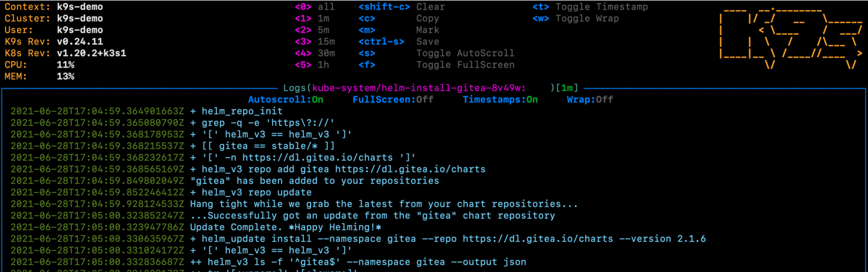The image size is (868, 272).
Task: Click log line 'helm_update install --namespace gitea'
Action: point(448,239)
